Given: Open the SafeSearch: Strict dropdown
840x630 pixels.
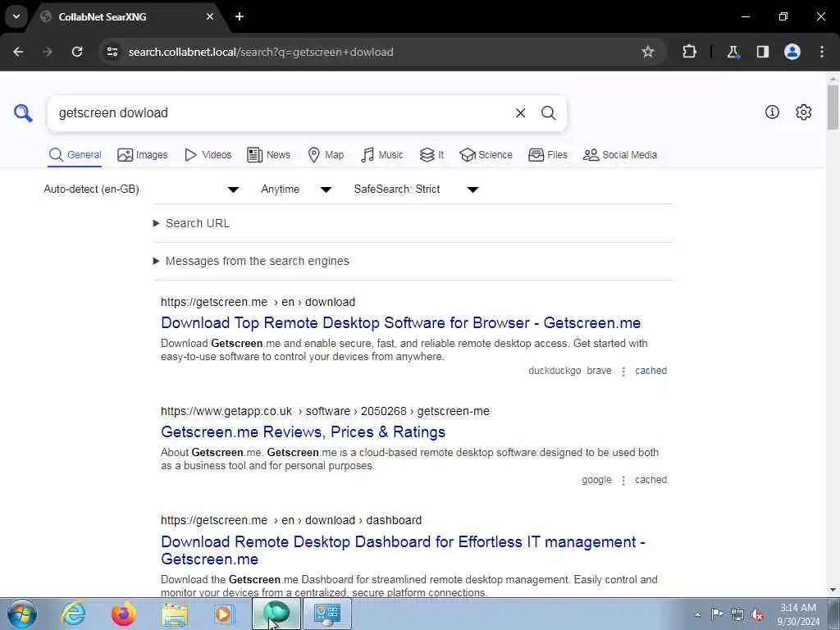Looking at the screenshot, I should click(x=416, y=189).
